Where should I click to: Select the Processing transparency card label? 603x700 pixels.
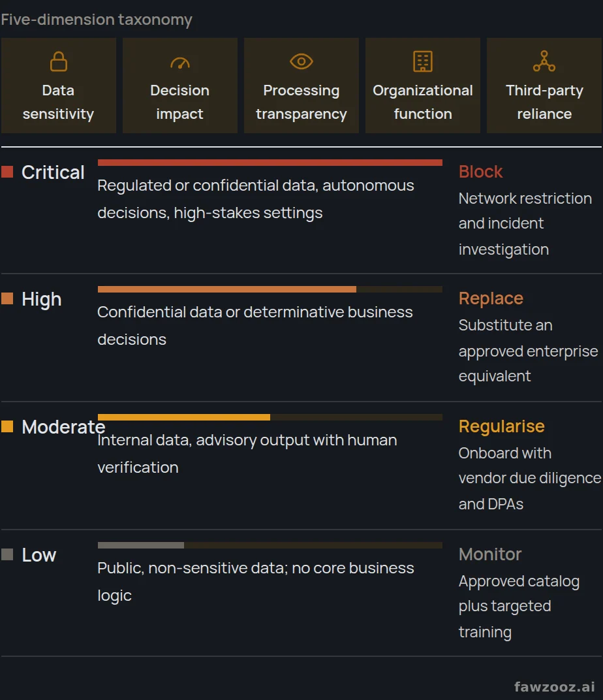click(x=301, y=102)
